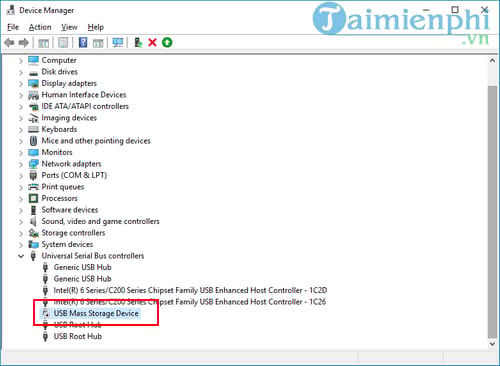
Task: Click the Network adapters icon
Action: [x=33, y=164]
